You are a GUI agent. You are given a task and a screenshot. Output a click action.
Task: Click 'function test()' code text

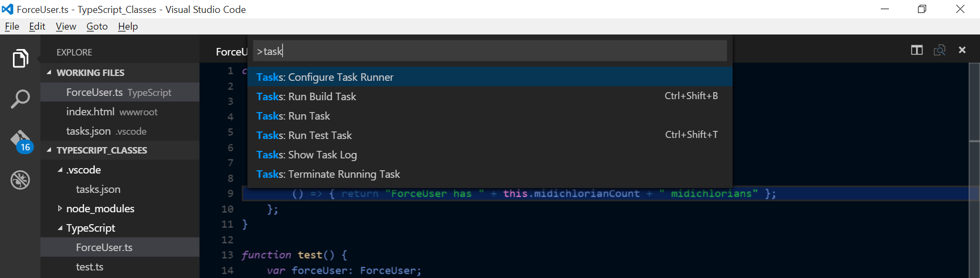click(x=288, y=255)
